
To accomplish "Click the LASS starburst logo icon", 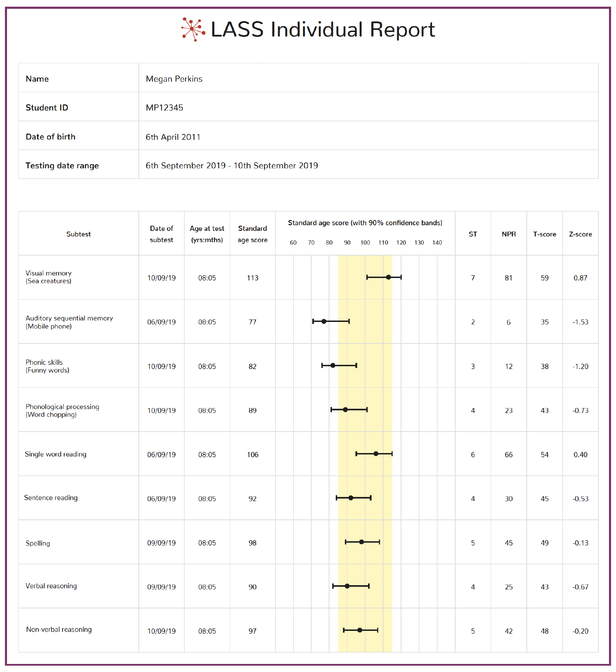I will [x=193, y=30].
